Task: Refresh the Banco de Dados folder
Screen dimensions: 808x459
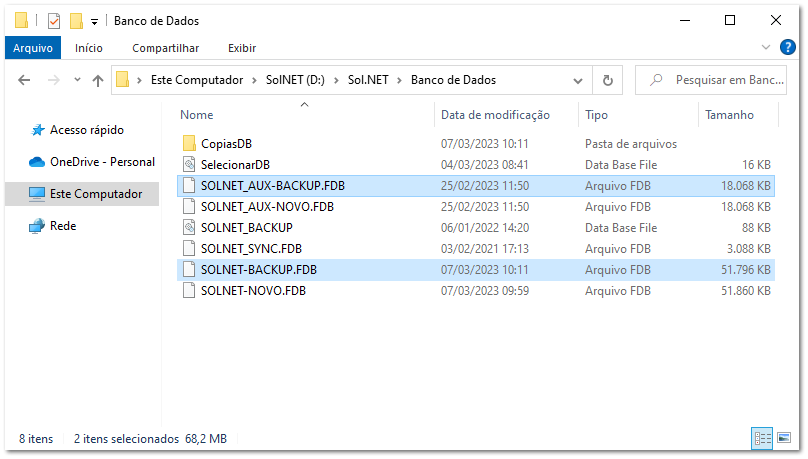Action: click(607, 80)
